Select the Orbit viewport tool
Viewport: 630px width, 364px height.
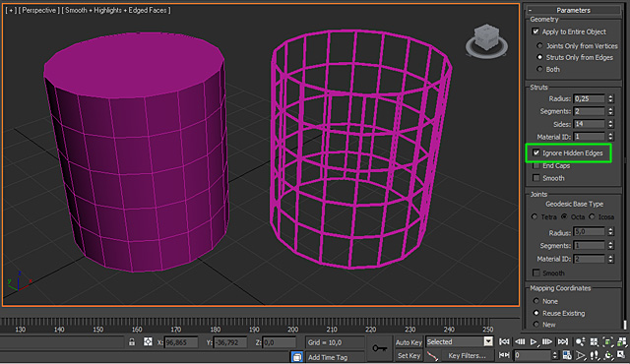point(609,355)
